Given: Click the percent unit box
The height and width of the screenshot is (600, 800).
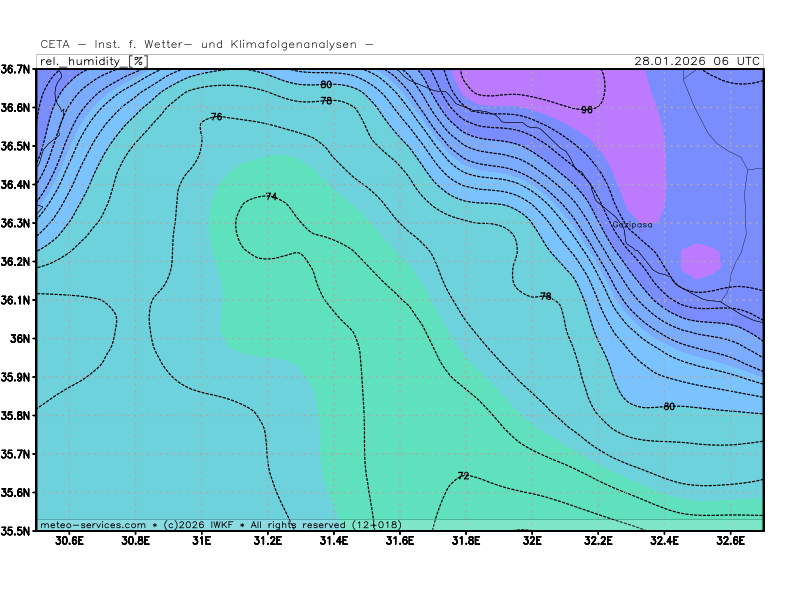Looking at the screenshot, I should click(138, 61).
